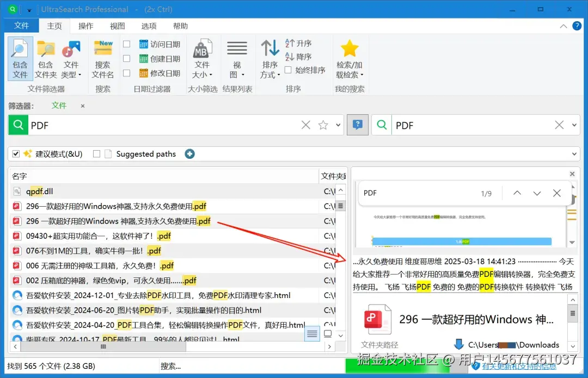Open the 文件大小 size filter tool
The height and width of the screenshot is (378, 588).
pos(203,57)
